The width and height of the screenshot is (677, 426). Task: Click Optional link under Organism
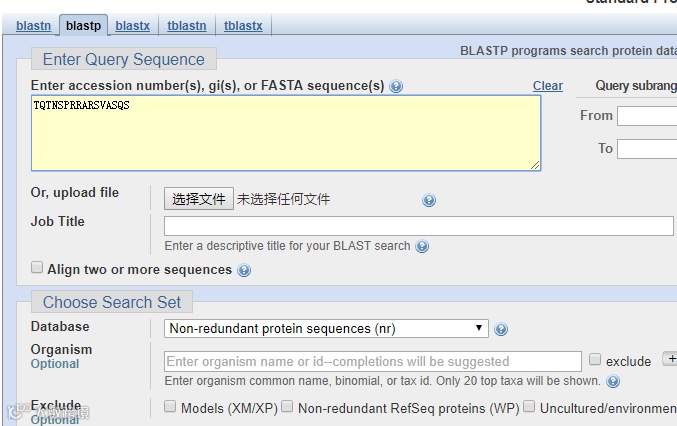click(x=55, y=364)
